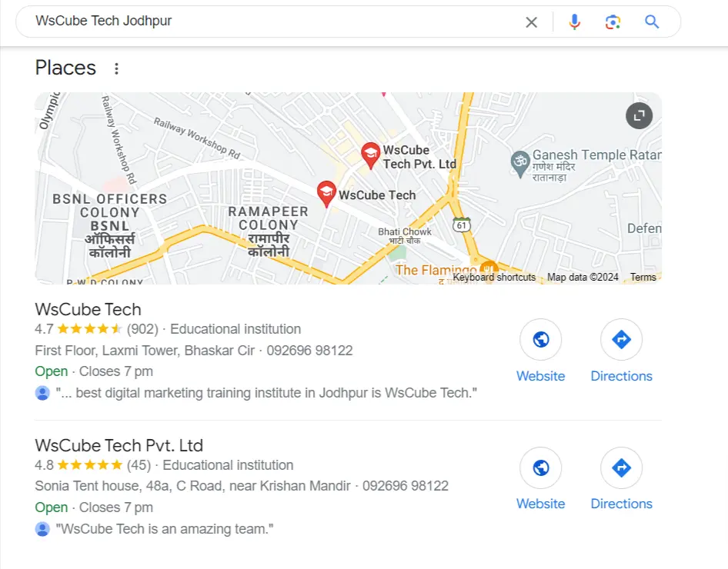Clear the search box text
Viewport: 728px width, 569px height.
(x=531, y=22)
